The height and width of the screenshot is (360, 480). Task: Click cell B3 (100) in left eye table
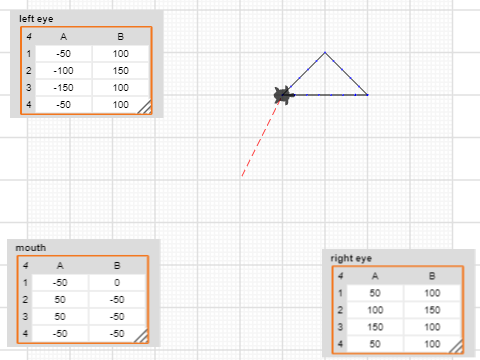(x=121, y=88)
